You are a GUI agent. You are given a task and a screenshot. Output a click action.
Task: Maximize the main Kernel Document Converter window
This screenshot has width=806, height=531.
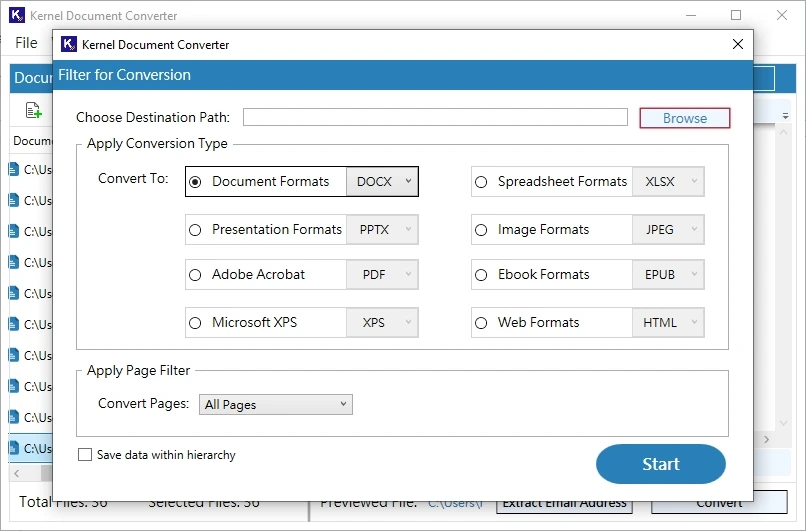tap(736, 15)
